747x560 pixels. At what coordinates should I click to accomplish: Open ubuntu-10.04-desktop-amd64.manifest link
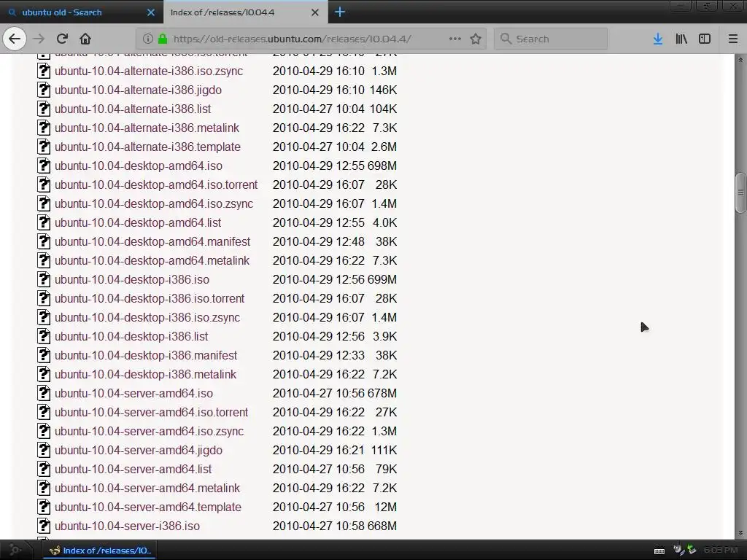tap(152, 242)
